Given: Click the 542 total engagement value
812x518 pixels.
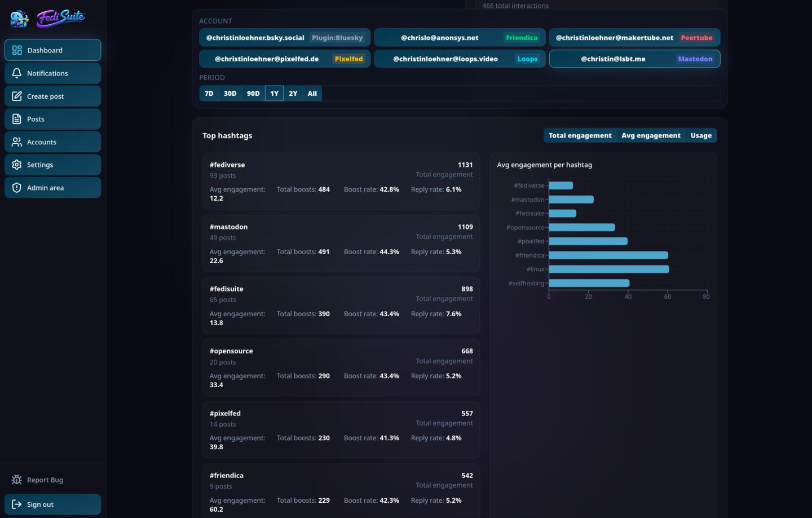Looking at the screenshot, I should tap(467, 475).
